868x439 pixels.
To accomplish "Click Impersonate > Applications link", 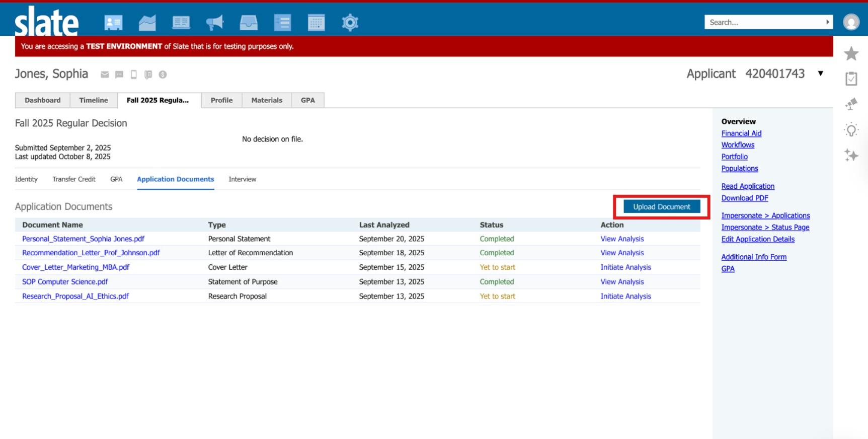I will tap(765, 215).
